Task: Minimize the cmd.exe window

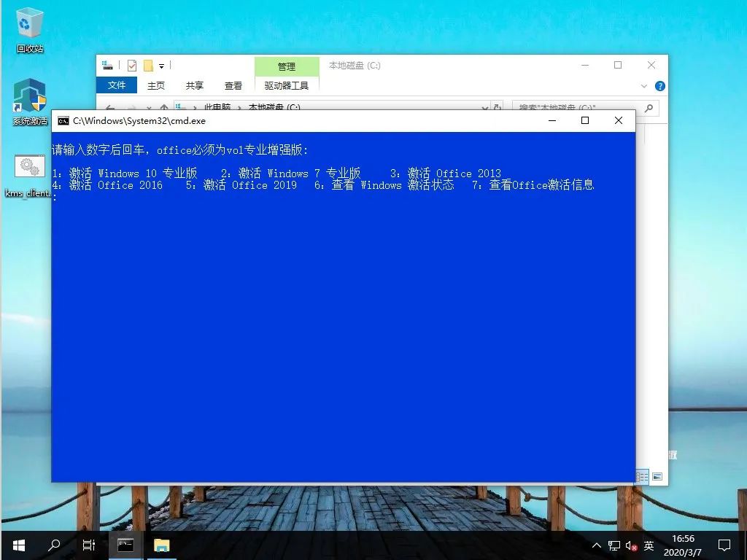Action: [552, 120]
